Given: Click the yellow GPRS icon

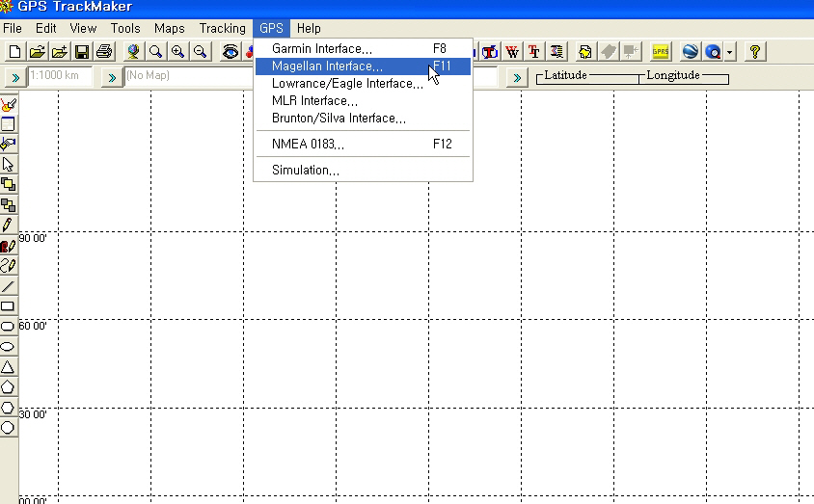Looking at the screenshot, I should click(x=661, y=52).
